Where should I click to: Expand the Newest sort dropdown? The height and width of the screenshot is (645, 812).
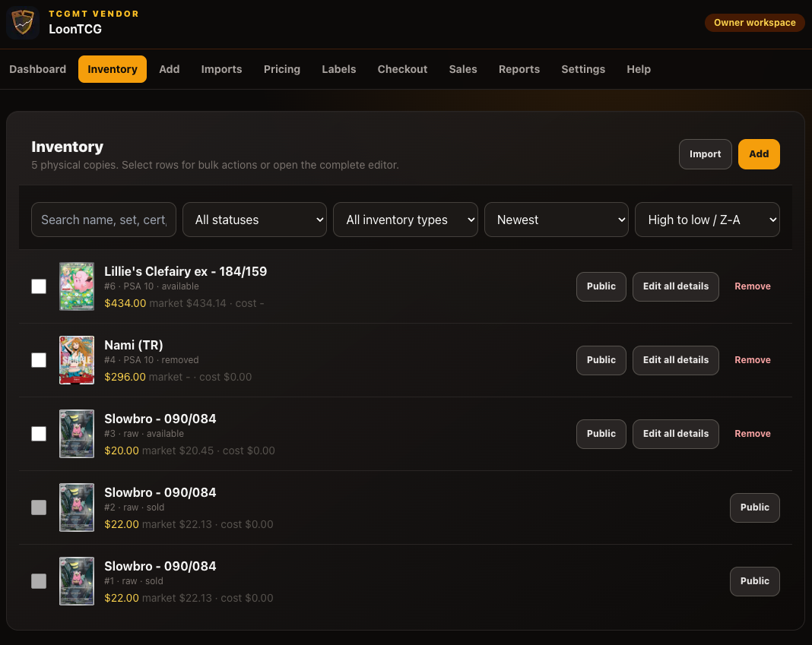click(x=557, y=220)
